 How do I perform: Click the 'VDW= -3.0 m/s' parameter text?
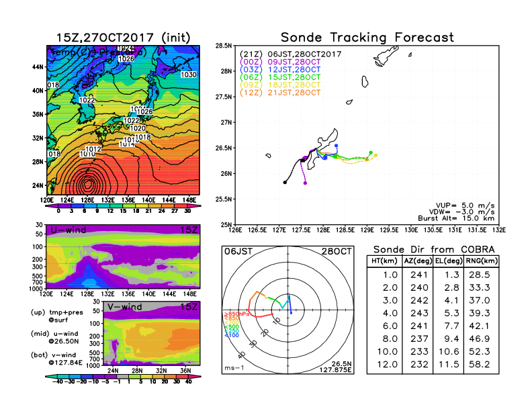(461, 212)
